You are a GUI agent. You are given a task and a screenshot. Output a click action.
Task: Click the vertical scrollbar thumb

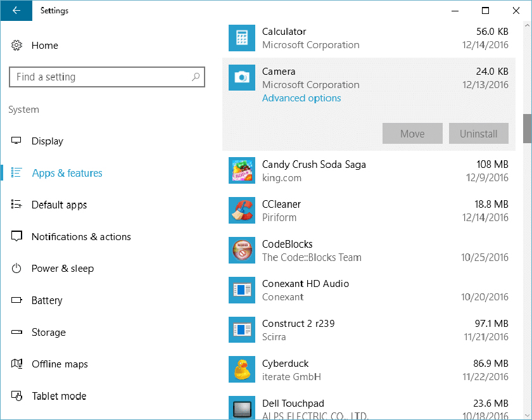(x=527, y=128)
